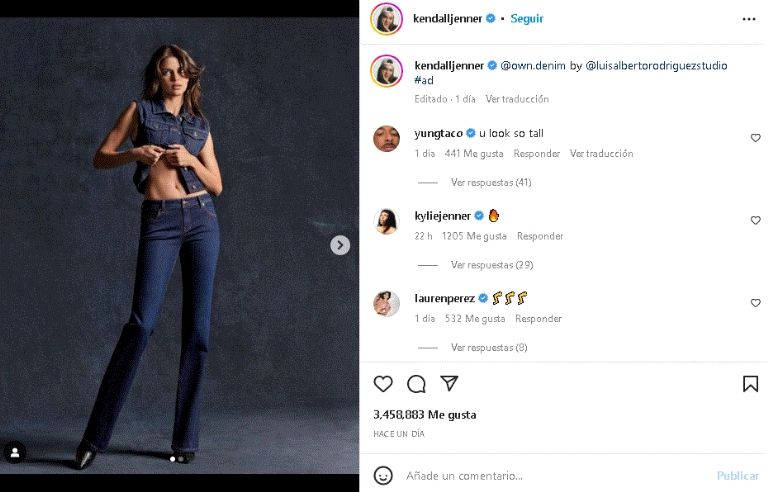Type in the Añade un comentario field
Image resolution: width=768 pixels, height=492 pixels.
[550, 475]
